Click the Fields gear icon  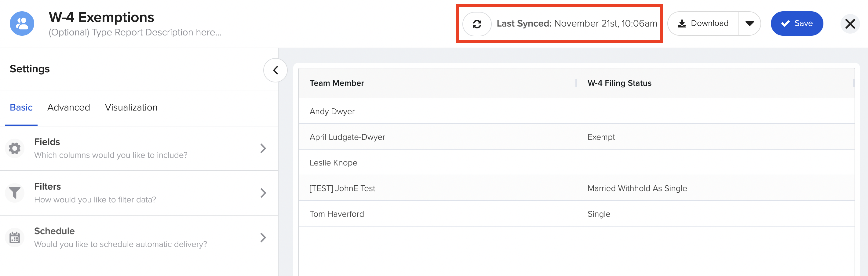point(14,148)
